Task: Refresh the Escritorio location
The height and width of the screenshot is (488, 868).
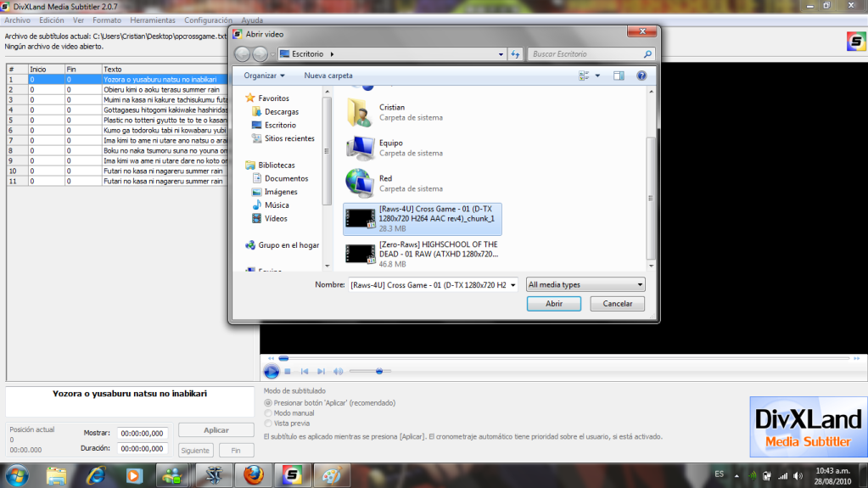Action: click(515, 53)
